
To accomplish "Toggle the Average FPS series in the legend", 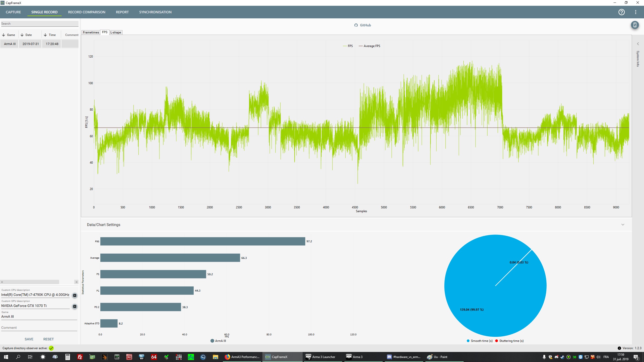I will coord(369,46).
